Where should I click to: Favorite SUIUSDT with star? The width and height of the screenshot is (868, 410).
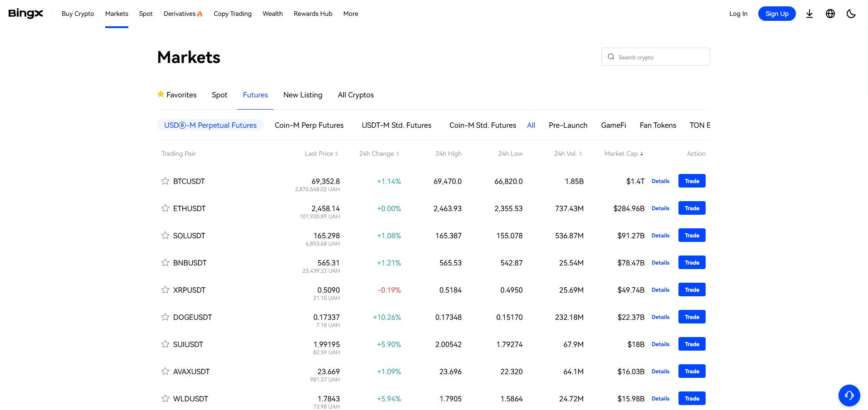point(165,344)
